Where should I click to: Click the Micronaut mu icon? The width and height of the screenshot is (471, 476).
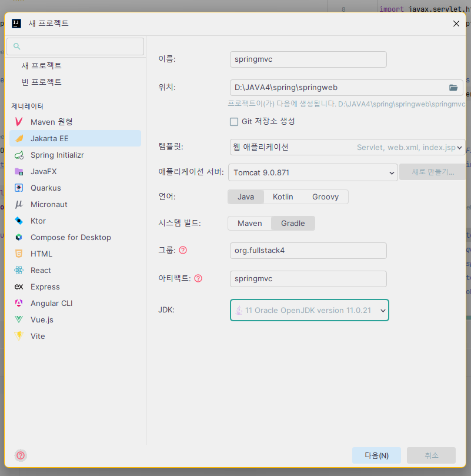19,204
